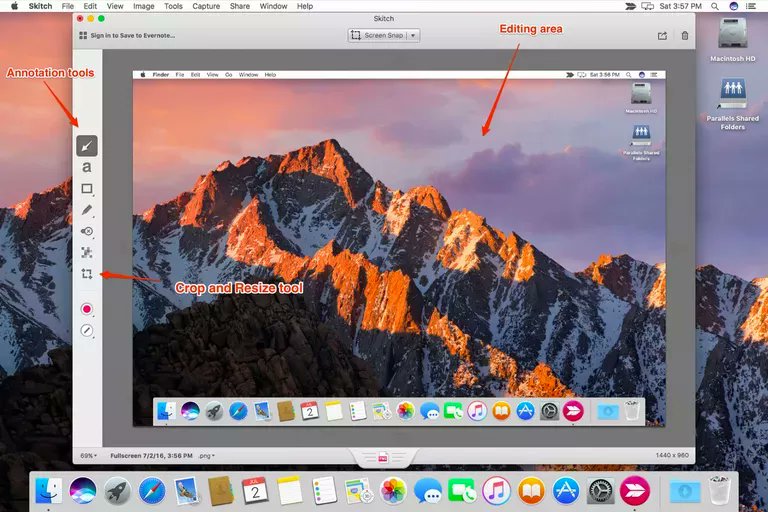Select the Arrow annotation tool
768x512 pixels.
pyautogui.click(x=87, y=146)
